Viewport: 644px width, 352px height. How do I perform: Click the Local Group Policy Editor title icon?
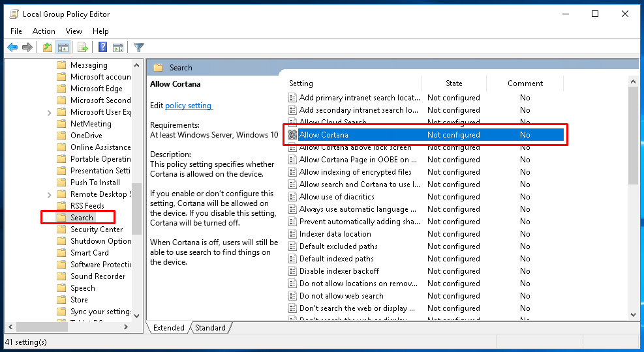(14, 14)
